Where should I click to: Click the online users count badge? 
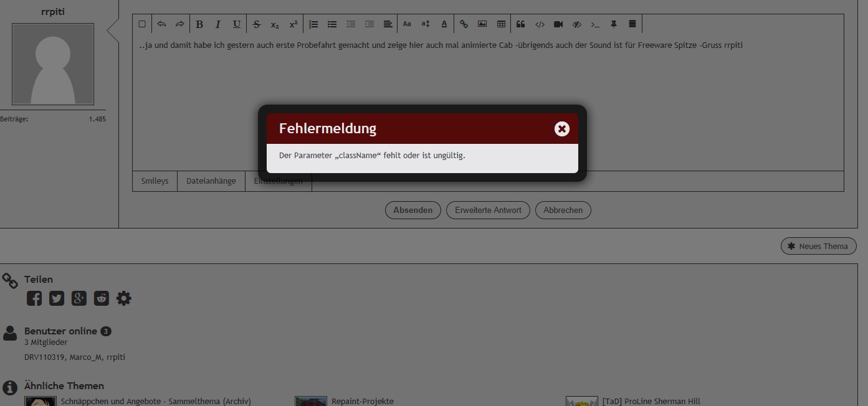(x=106, y=331)
